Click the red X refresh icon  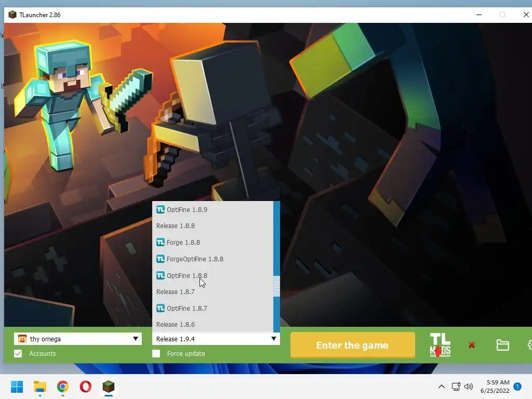(472, 345)
